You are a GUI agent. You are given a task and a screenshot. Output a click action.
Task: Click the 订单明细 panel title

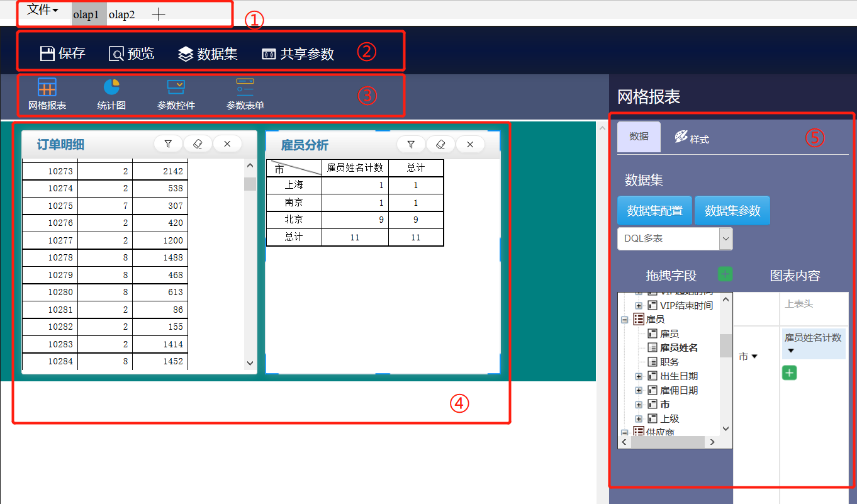coord(60,145)
